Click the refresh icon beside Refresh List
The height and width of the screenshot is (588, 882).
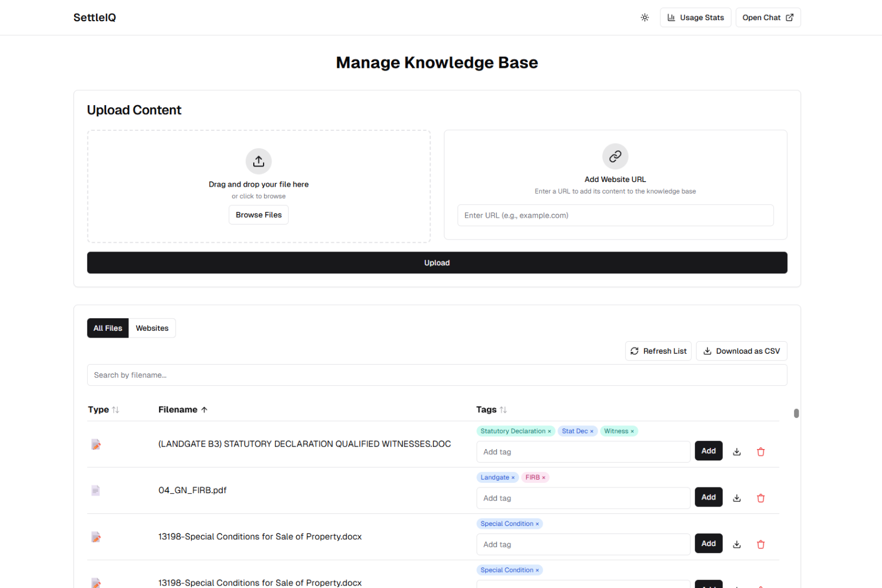[635, 351]
